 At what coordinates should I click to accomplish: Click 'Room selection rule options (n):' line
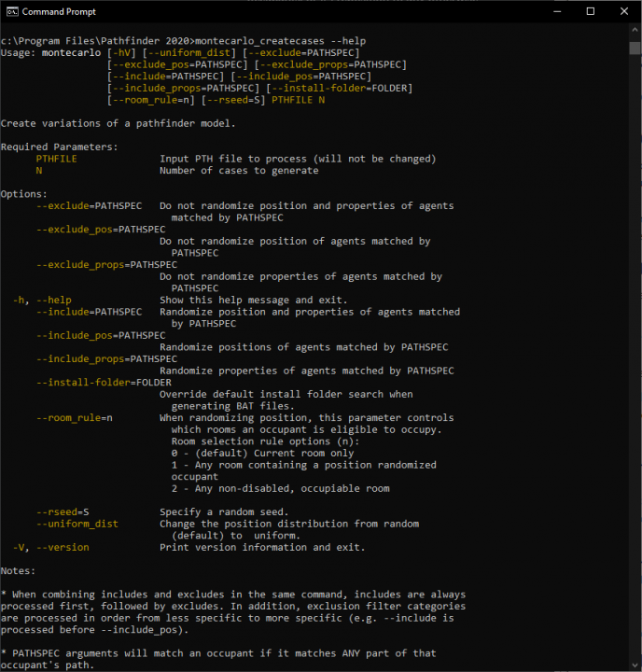(265, 441)
